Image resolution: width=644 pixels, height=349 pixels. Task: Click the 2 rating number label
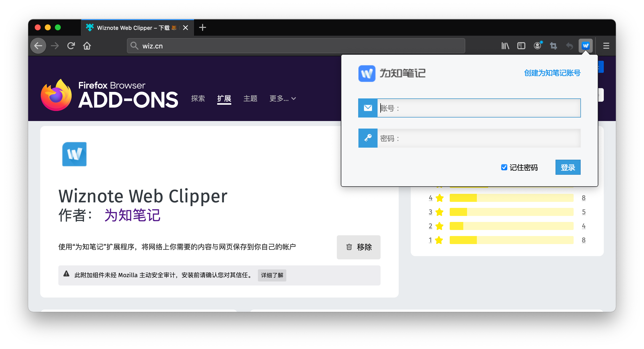coord(431,226)
